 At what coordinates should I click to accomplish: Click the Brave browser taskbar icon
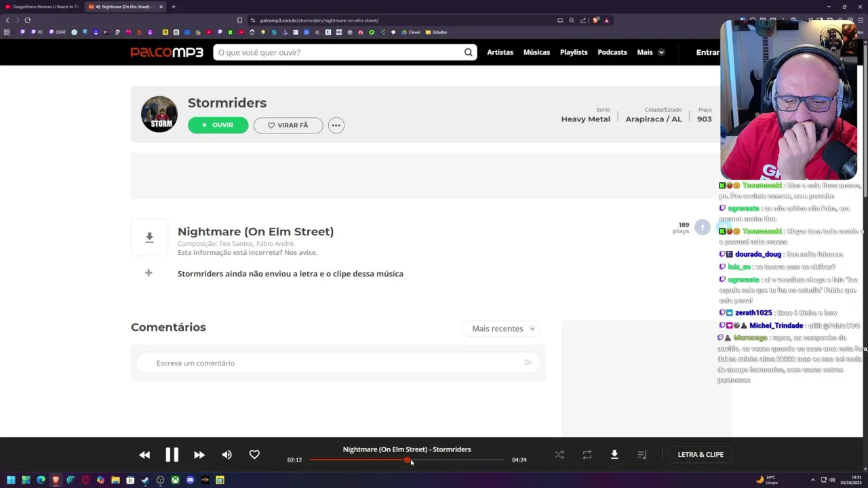(56, 480)
